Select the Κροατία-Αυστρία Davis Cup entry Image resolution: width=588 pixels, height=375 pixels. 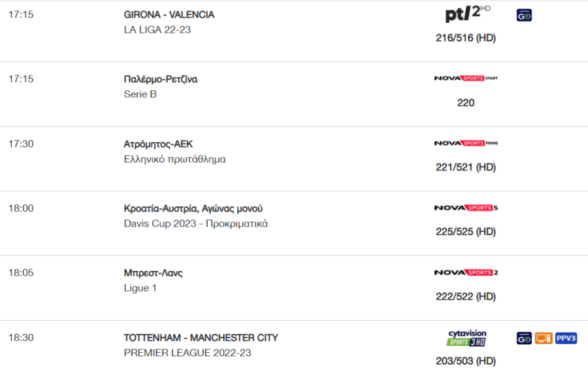(x=193, y=208)
